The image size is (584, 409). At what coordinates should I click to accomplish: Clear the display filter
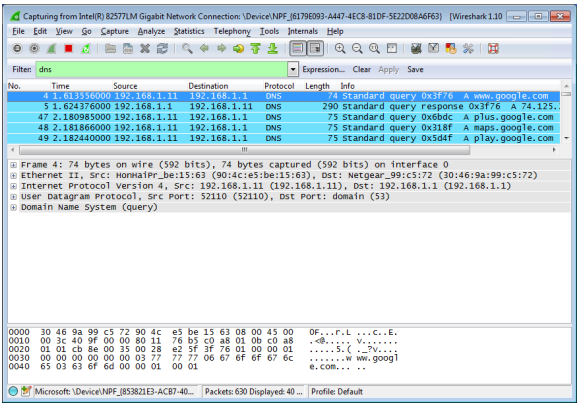[362, 69]
